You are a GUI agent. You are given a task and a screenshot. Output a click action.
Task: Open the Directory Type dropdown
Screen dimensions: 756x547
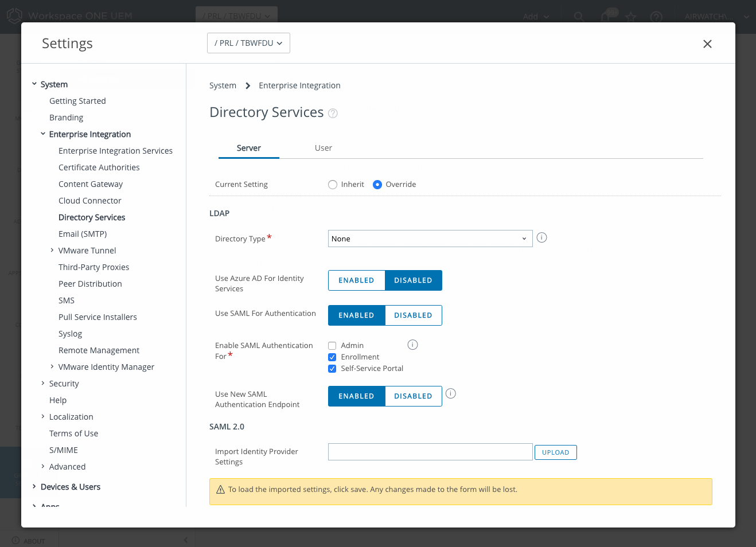(x=430, y=239)
